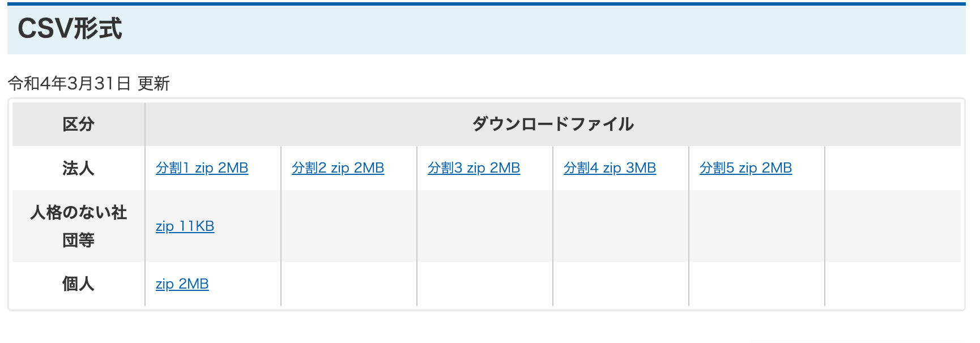Click the blue CSV形式 header banner's right side
The height and width of the screenshot is (343, 980).
793,29
